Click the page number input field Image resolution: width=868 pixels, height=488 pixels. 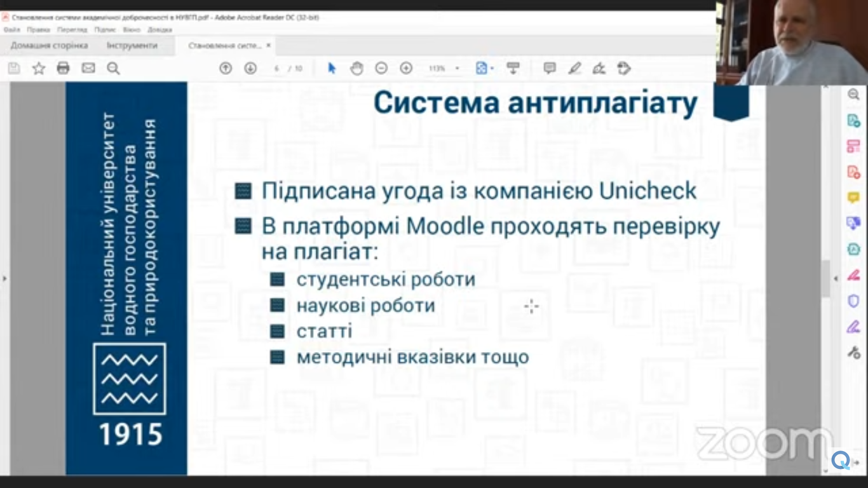[277, 69]
